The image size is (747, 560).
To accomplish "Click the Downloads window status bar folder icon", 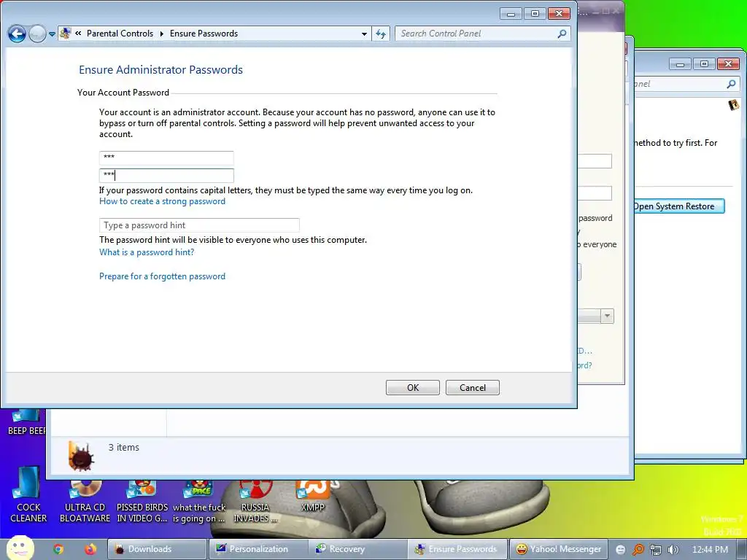I will 80,456.
